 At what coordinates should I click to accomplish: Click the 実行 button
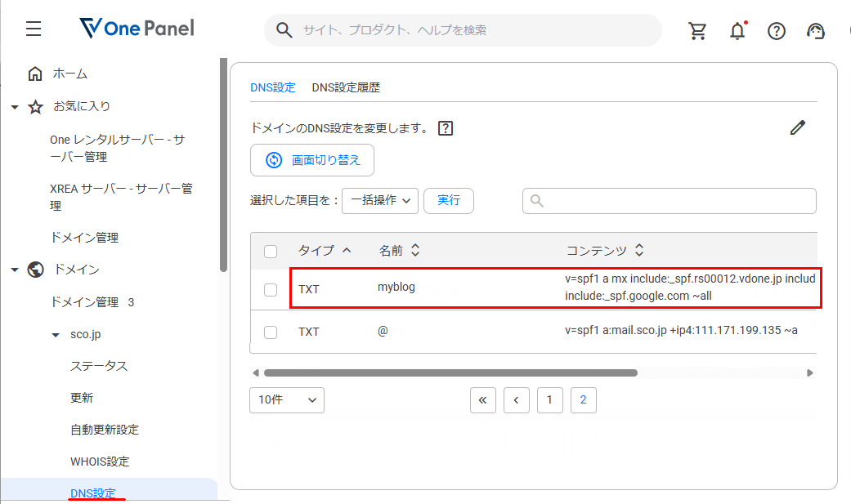tap(448, 201)
